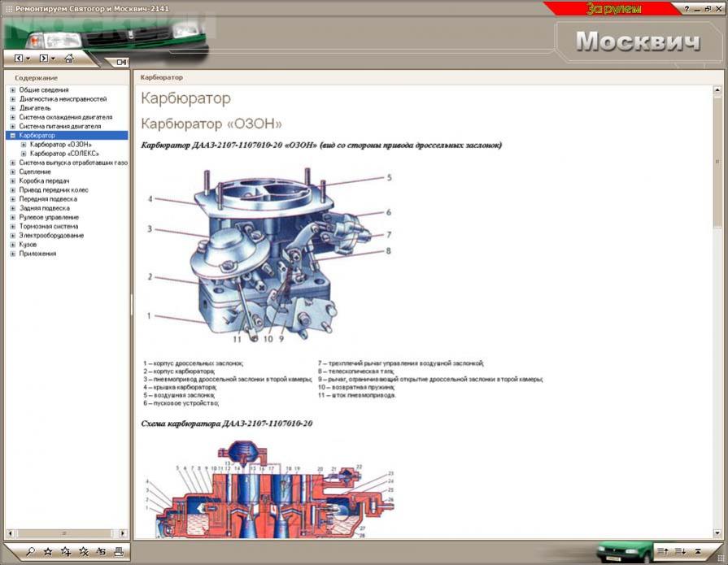
Task: Open the Задняя подвеска chapter
Action: pos(45,208)
